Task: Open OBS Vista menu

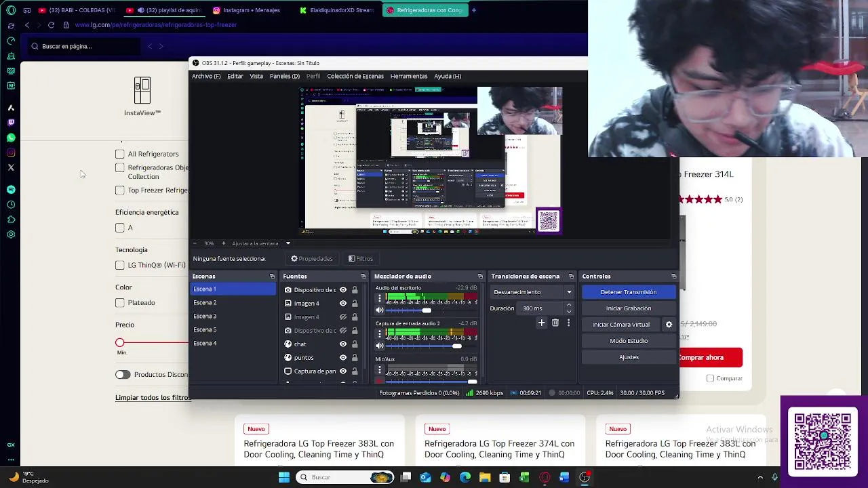Action: pyautogui.click(x=256, y=76)
